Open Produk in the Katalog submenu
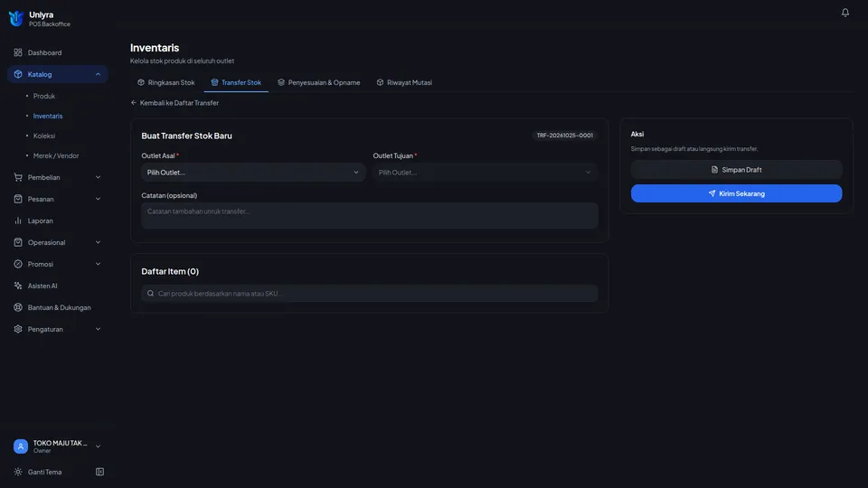The image size is (868, 488). [x=44, y=96]
